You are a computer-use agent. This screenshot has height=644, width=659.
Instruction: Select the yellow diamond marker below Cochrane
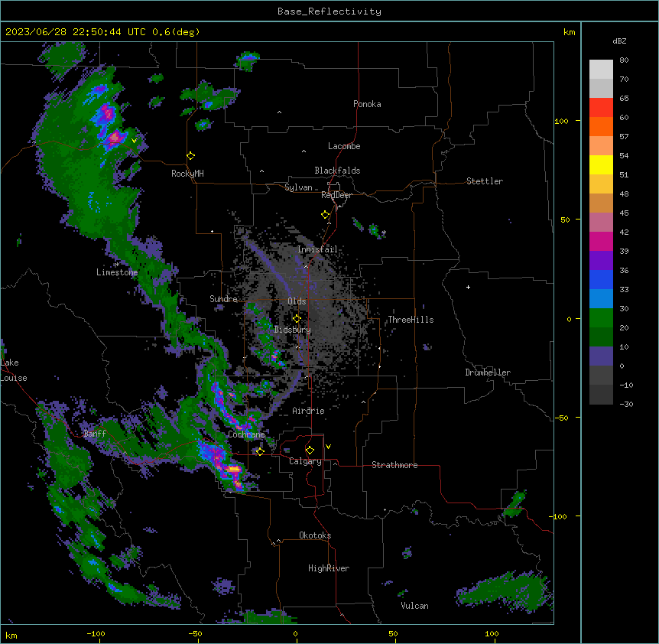[260, 451]
